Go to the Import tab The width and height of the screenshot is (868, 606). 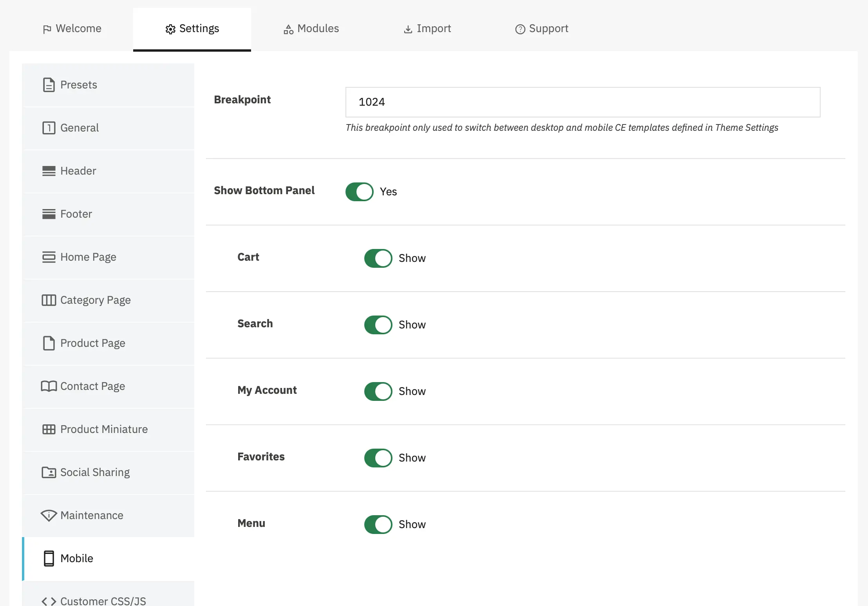(427, 29)
